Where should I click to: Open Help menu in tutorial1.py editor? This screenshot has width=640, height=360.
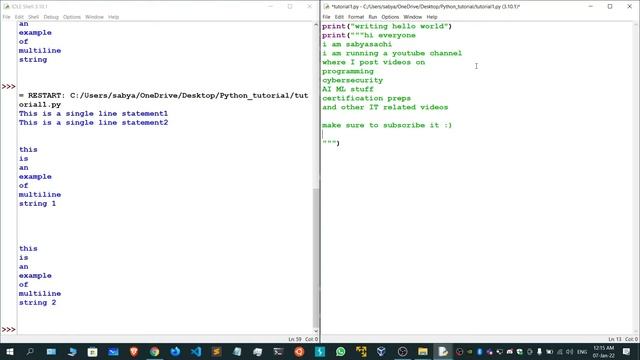point(432,17)
